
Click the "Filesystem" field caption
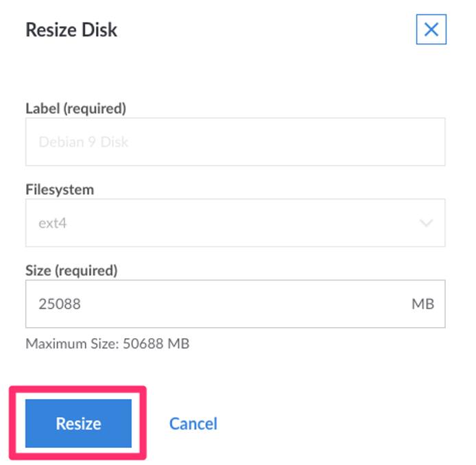click(60, 189)
